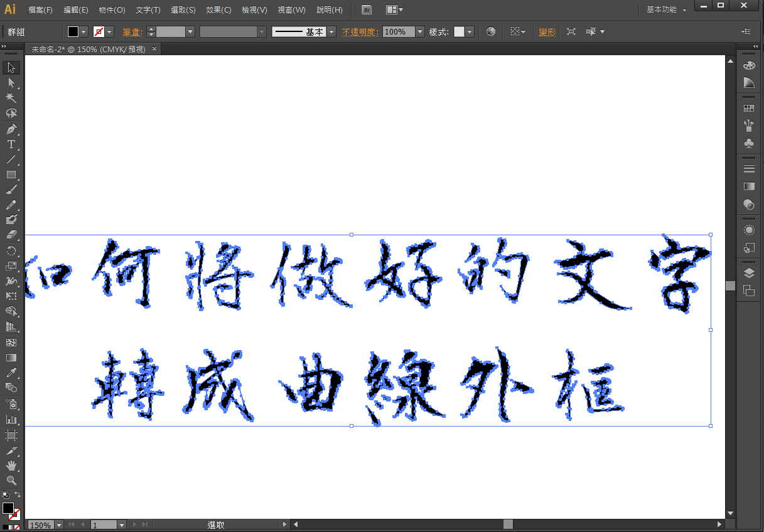Select the Blob Brush tool

(x=11, y=220)
